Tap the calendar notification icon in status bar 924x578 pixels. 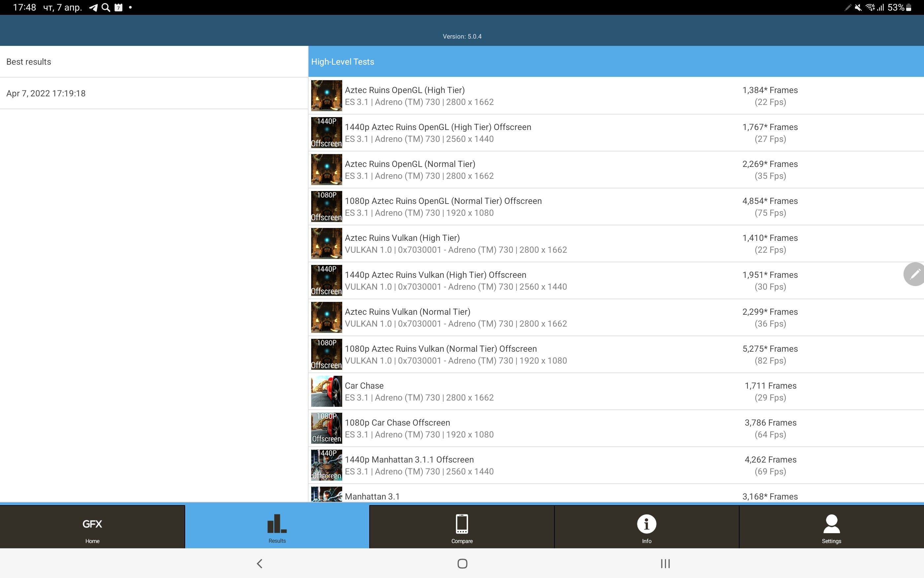pos(118,8)
